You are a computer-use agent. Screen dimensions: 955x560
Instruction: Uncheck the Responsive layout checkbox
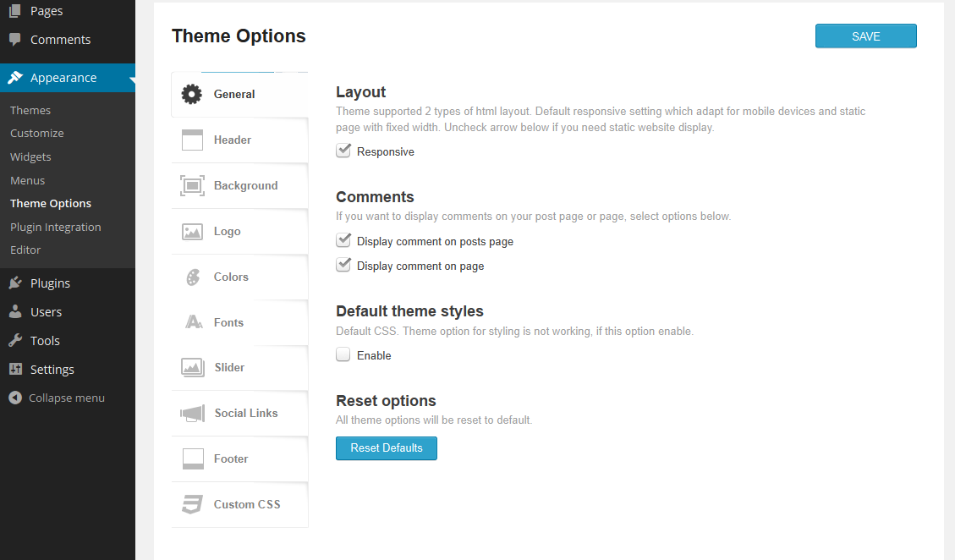coord(343,151)
